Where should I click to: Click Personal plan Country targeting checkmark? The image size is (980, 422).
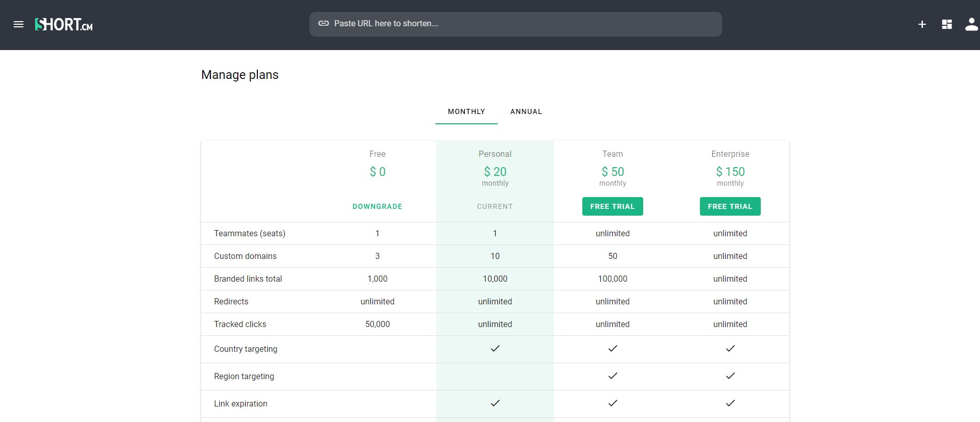[x=495, y=349]
